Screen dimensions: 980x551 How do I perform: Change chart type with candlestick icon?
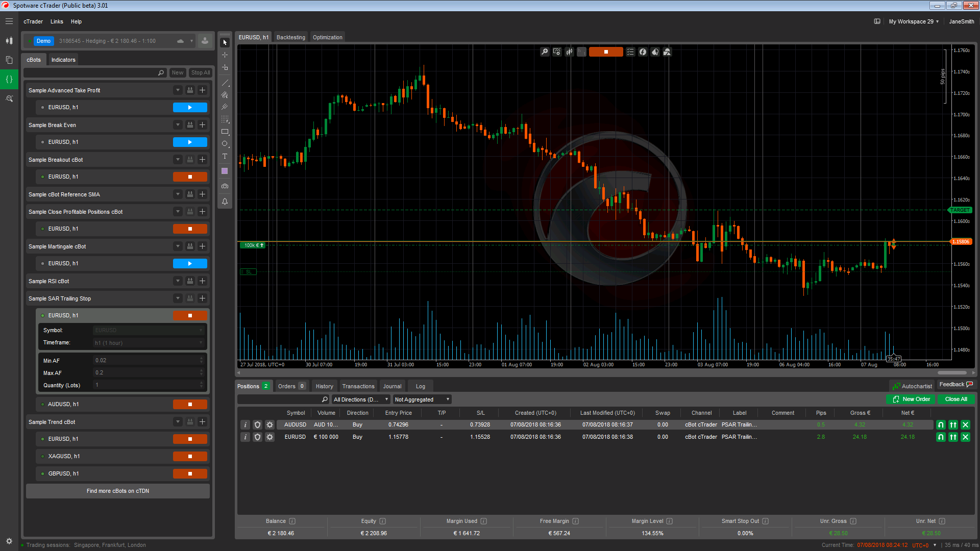569,52
